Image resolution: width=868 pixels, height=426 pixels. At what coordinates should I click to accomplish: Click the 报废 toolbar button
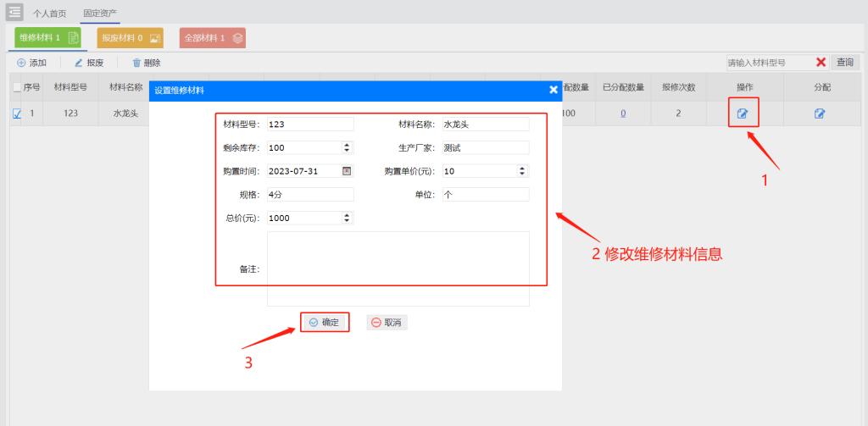click(x=89, y=63)
